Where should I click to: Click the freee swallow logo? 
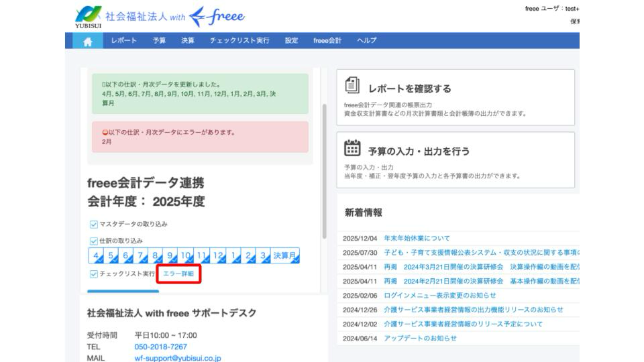point(217,17)
